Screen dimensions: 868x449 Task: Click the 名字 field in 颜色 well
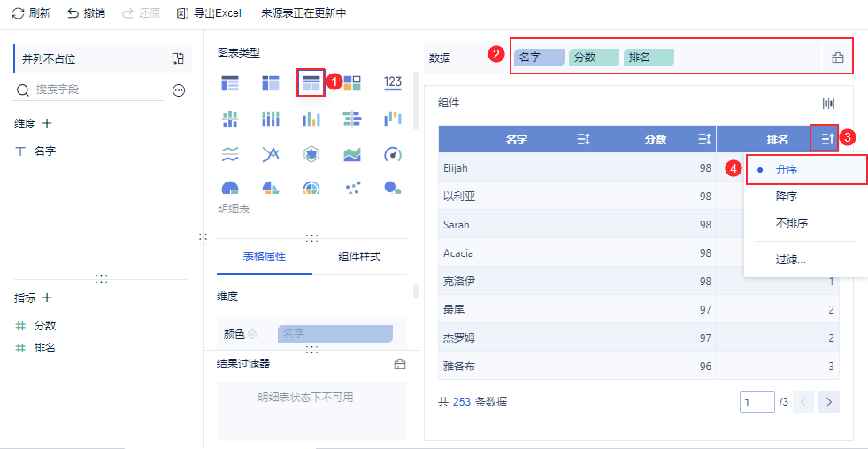coord(334,334)
